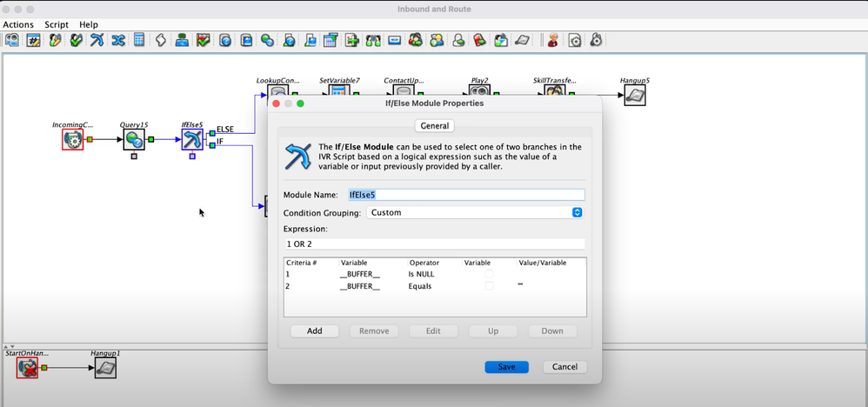Select the Hangup5 node on canvas

pos(634,95)
